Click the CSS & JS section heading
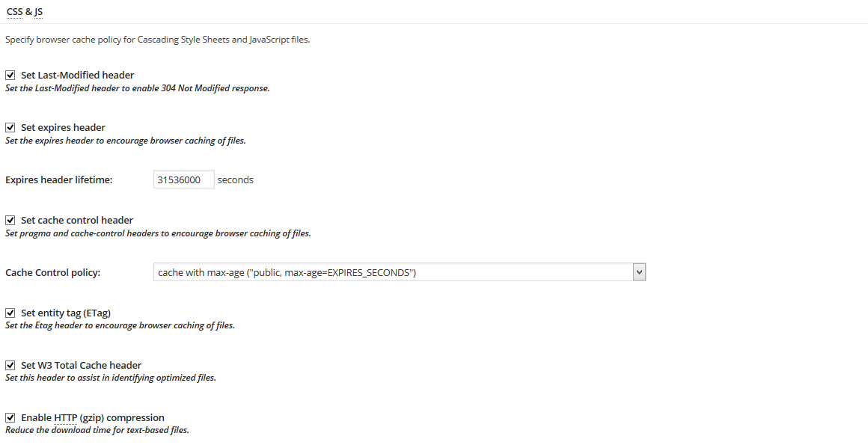 (25, 11)
